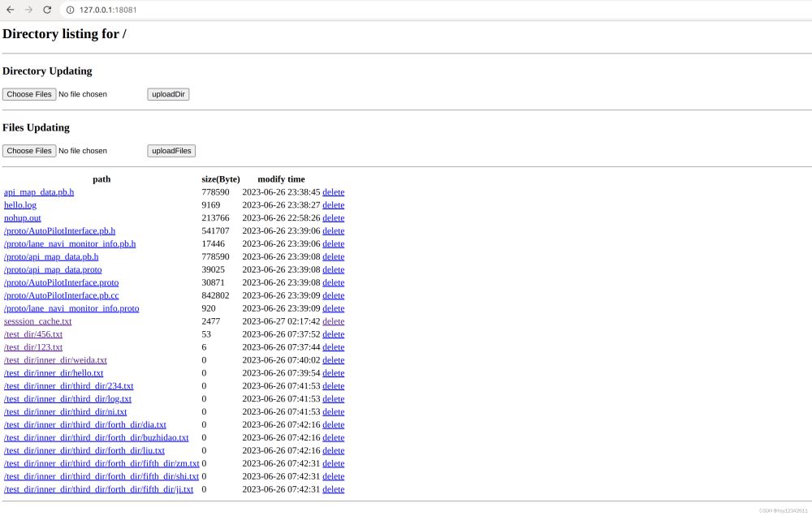
Task: Select the size value 213766
Action: [x=215, y=218]
